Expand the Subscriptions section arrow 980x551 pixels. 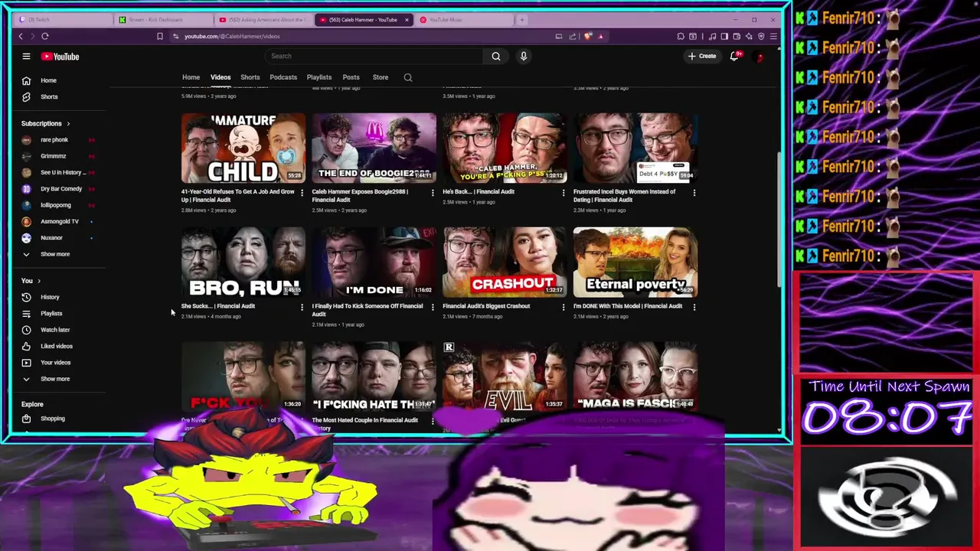[68, 124]
